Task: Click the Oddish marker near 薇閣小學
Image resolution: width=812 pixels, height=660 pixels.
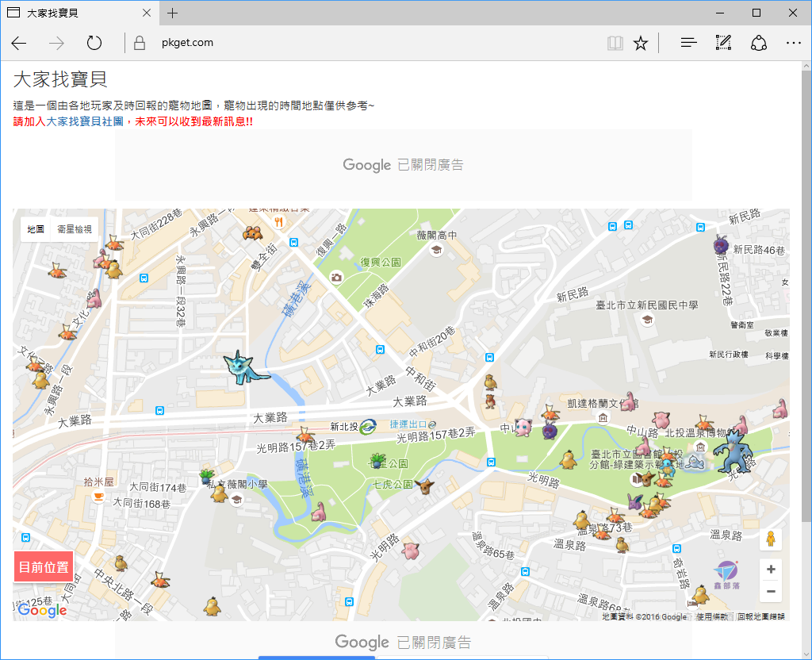Action: 207,476
